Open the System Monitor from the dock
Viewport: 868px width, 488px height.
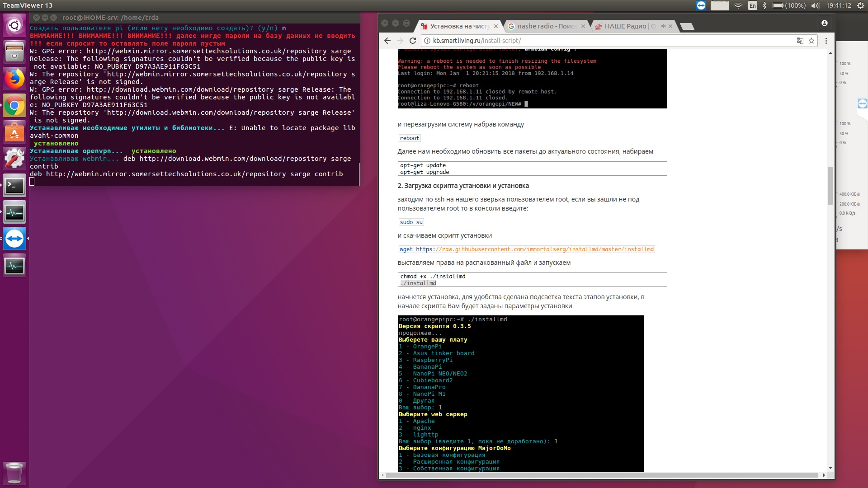14,211
